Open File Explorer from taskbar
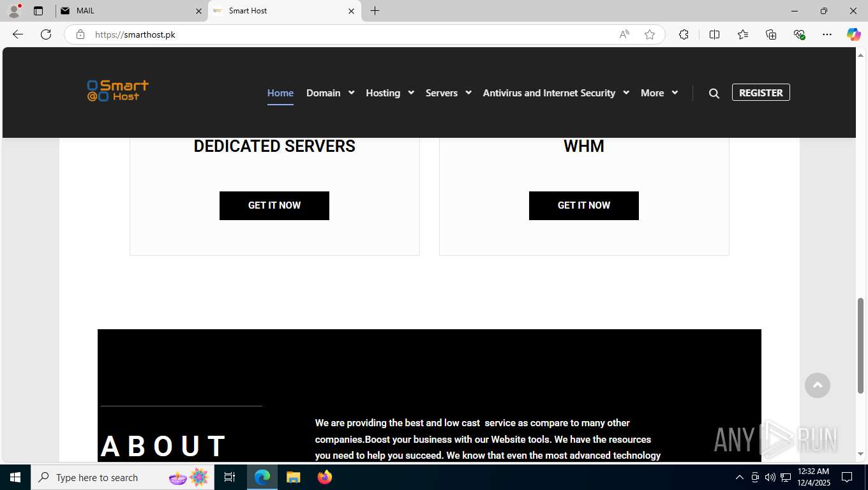Viewport: 868px width, 490px height. [293, 477]
